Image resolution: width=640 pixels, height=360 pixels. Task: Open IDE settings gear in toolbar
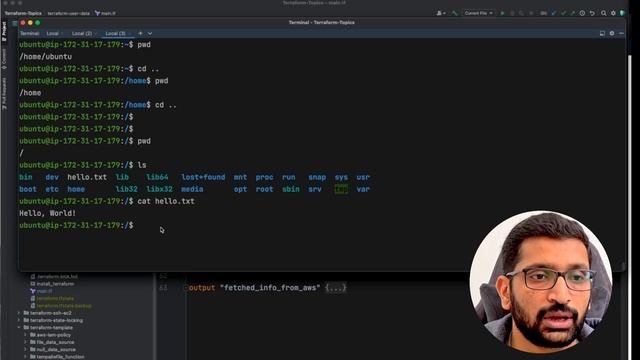tap(613, 13)
